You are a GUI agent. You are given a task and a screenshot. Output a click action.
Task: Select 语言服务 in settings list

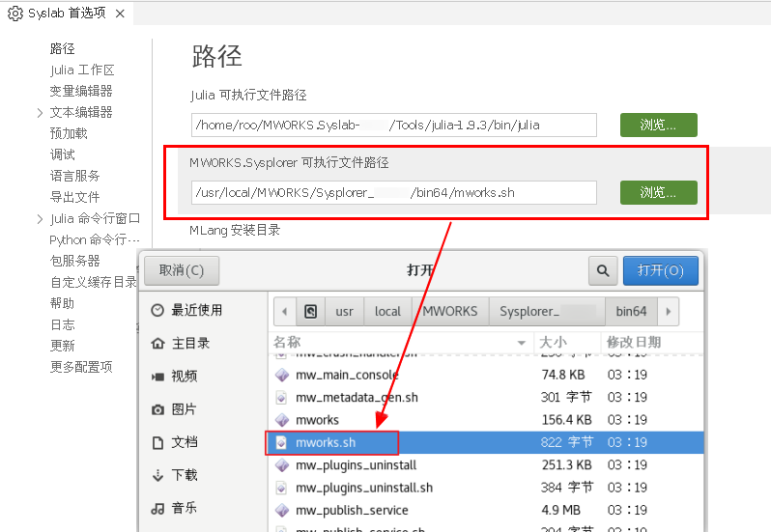pyautogui.click(x=75, y=176)
